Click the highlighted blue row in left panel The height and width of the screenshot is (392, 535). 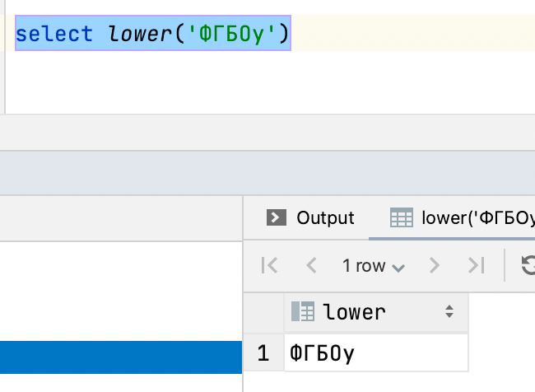tap(121, 357)
